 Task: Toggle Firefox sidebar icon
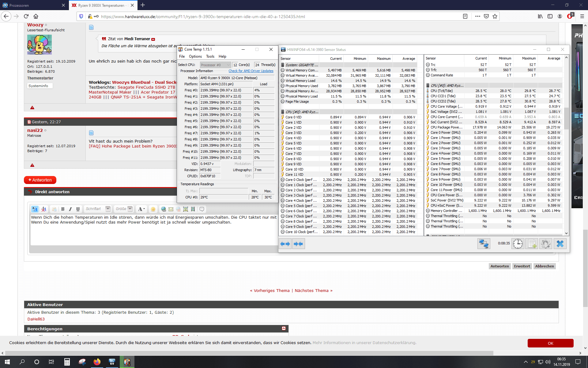550,16
